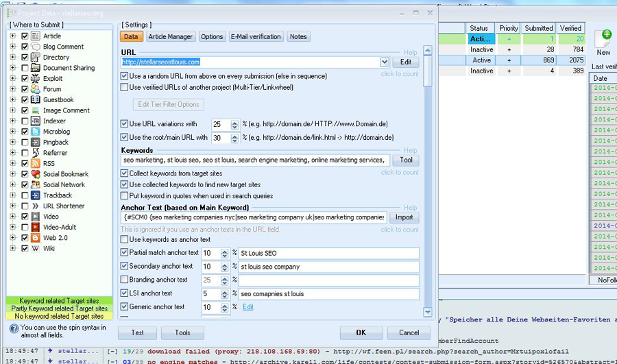This screenshot has width=617, height=364.
Task: Click the Article category icon
Action: (x=36, y=36)
